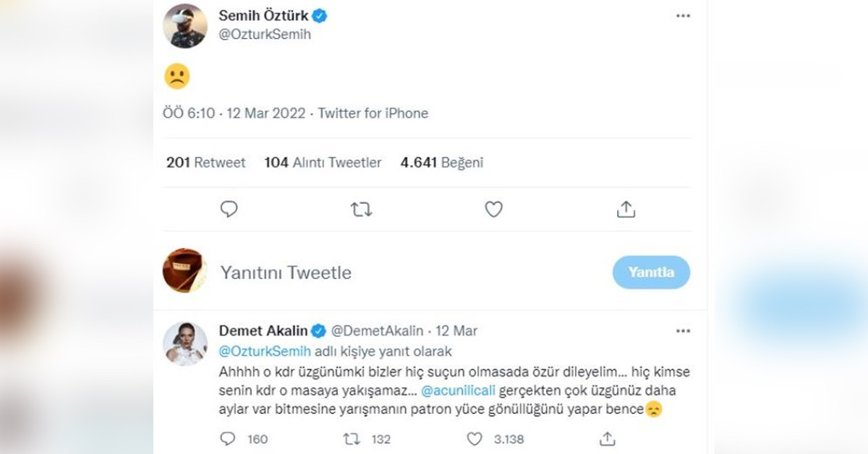Open the share icon on Demet Akalin's reply
Viewport: 868px width, 454px height.
point(607,439)
